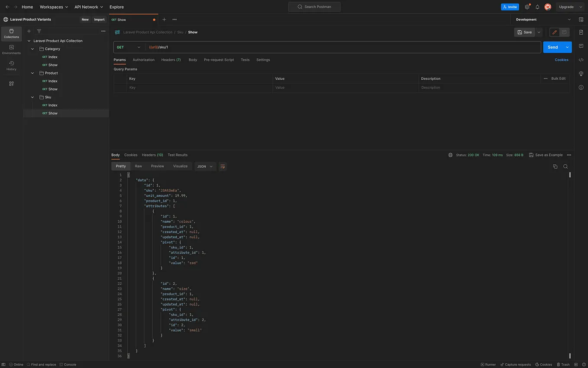
Task: Switch to the Environments sidebar icon
Action: 11,50
